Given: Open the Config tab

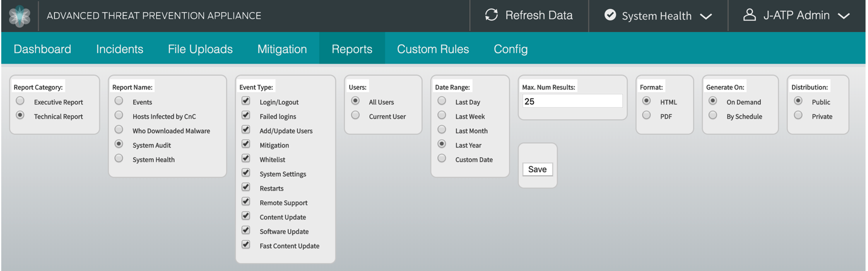Looking at the screenshot, I should [x=510, y=50].
